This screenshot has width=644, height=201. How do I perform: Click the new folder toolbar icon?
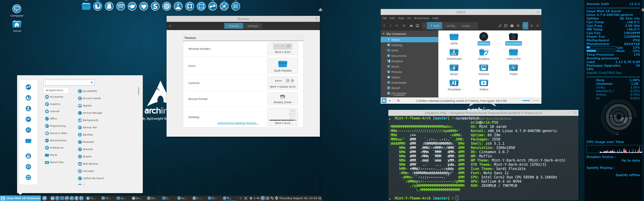(x=512, y=26)
